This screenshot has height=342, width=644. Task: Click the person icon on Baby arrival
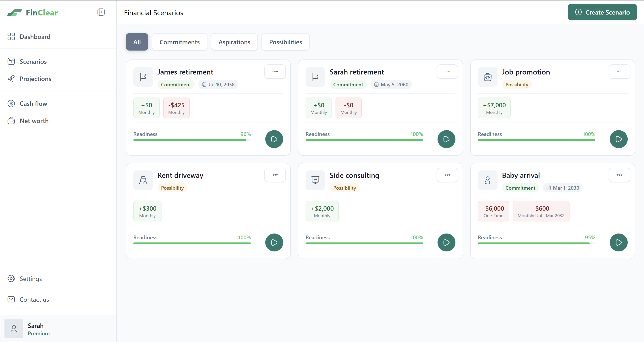[x=487, y=180]
